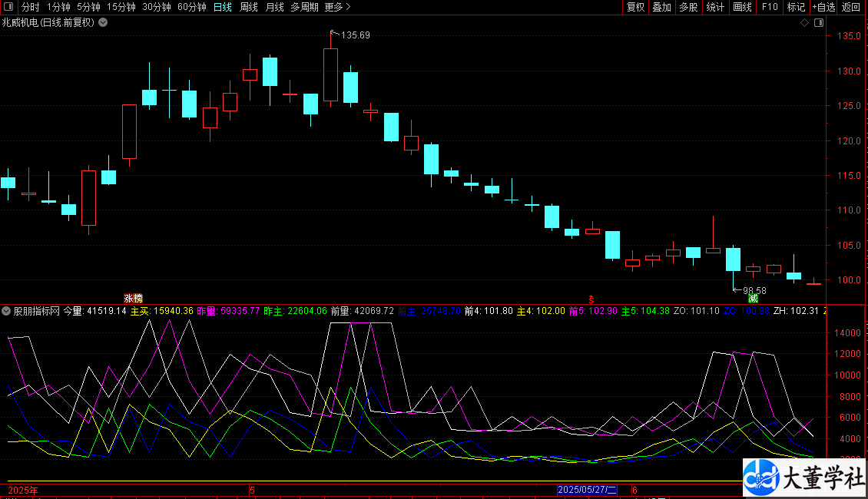This screenshot has width=868, height=499.
Task: Switch to the 周线 weekly chart
Action: coord(249,7)
